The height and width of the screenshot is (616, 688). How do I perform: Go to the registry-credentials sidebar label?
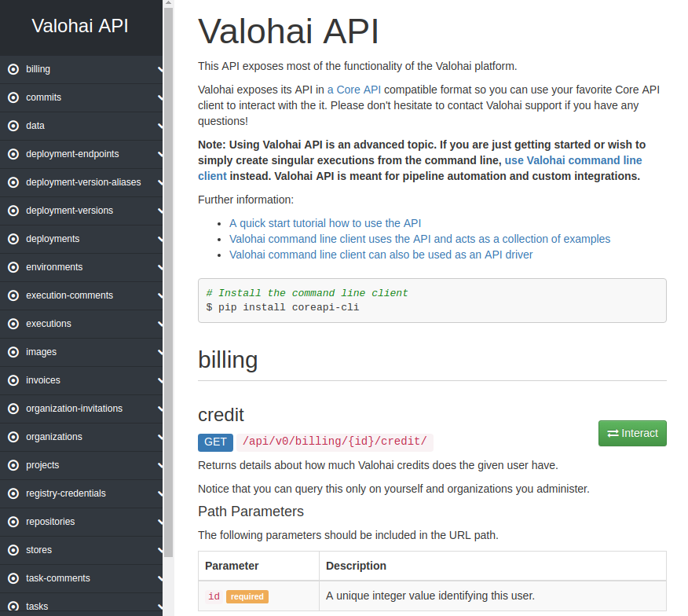point(66,493)
